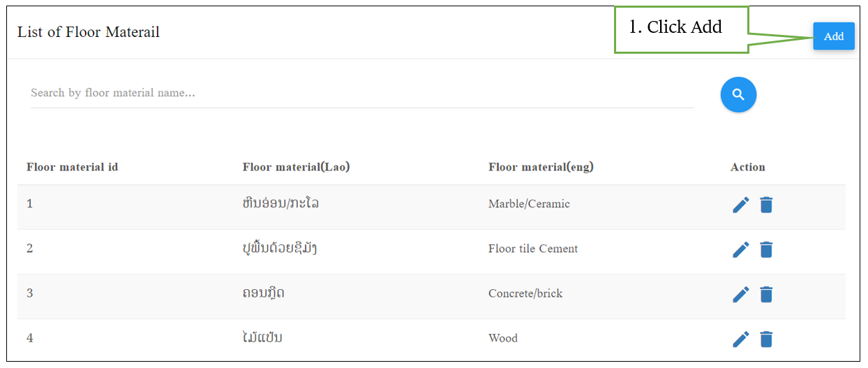Select the Concrete/brick table cell
The height and width of the screenshot is (368, 868).
(x=525, y=293)
